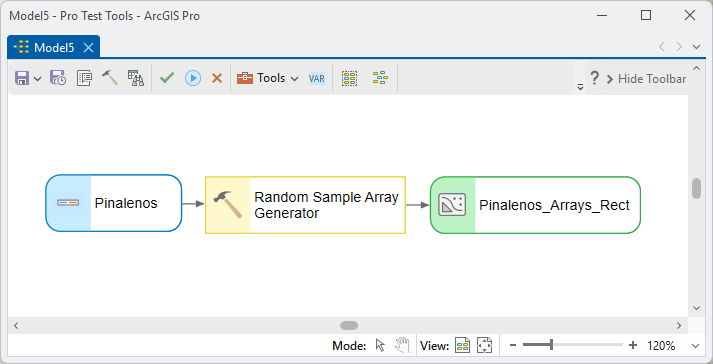Collapse the ribbon with up chevron
The height and width of the screenshot is (364, 713).
tap(696, 68)
